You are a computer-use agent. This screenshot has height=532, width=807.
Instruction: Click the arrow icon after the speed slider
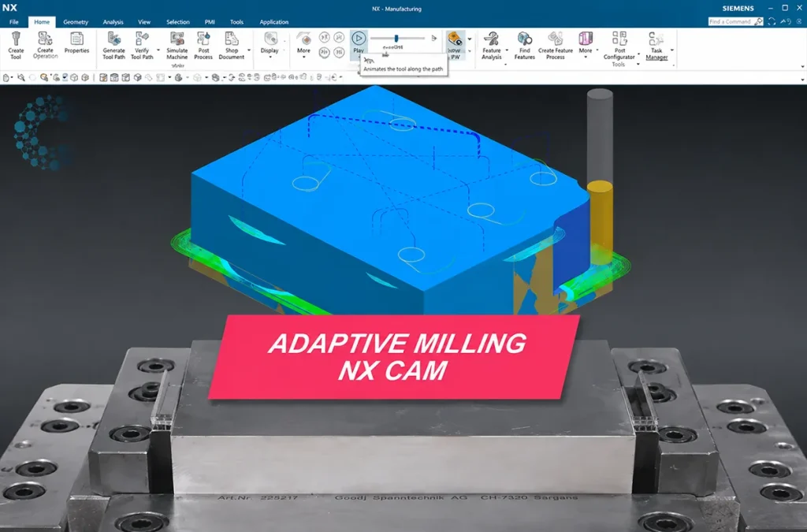pyautogui.click(x=434, y=38)
